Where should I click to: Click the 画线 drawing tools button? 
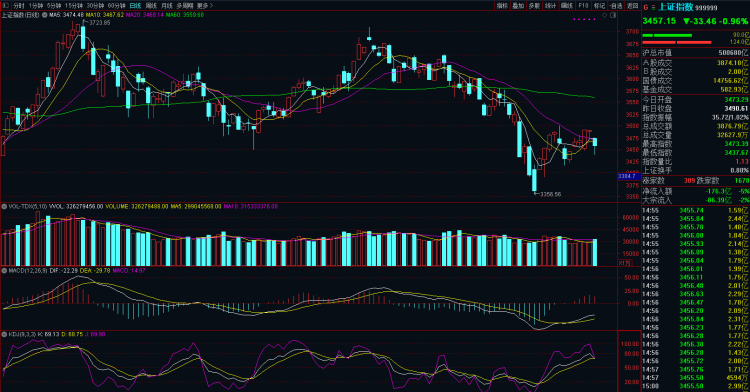point(567,6)
